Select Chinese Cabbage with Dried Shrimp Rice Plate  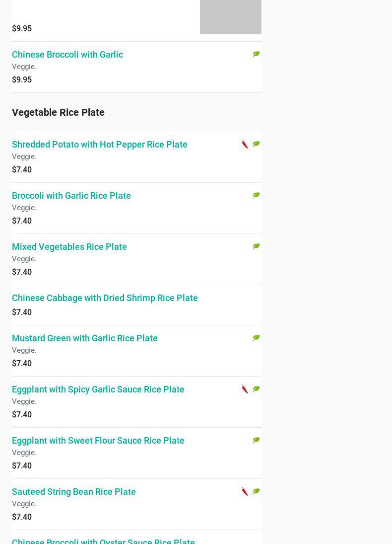pos(105,298)
